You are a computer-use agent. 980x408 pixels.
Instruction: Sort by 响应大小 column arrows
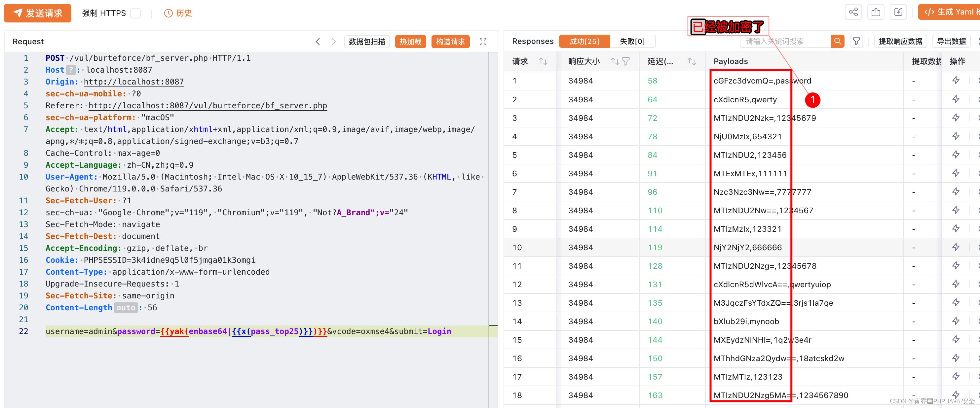point(615,61)
